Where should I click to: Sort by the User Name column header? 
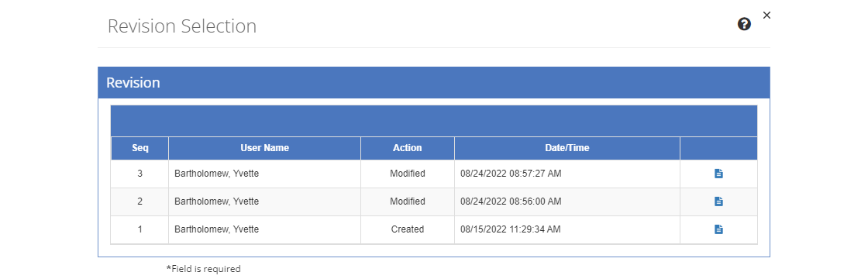click(x=264, y=148)
